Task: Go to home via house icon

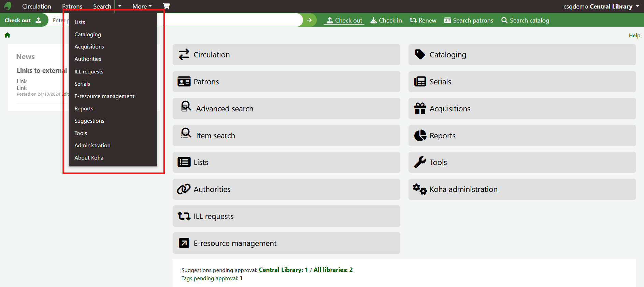Action: click(7, 35)
